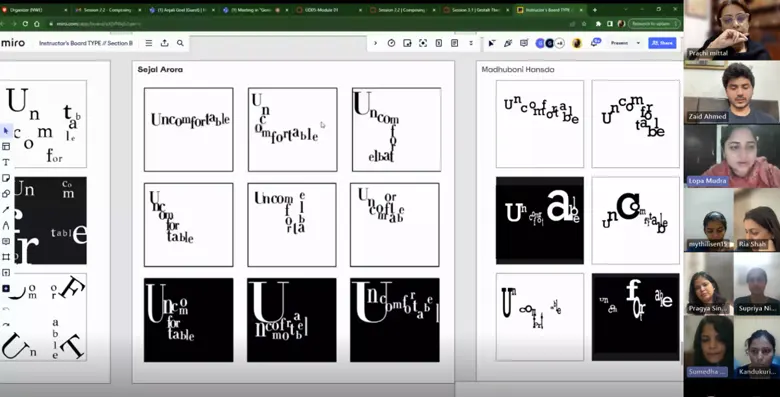Select Sejal Arora's black composition with giant U
The height and width of the screenshot is (397, 780).
pos(292,320)
